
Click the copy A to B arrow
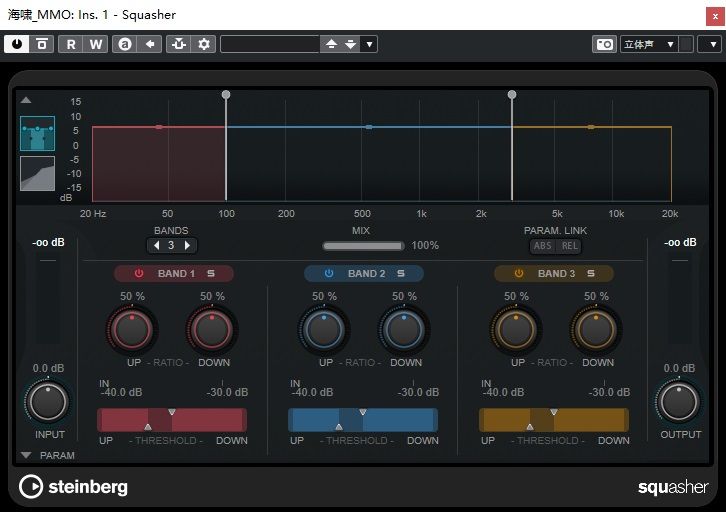pyautogui.click(x=150, y=44)
